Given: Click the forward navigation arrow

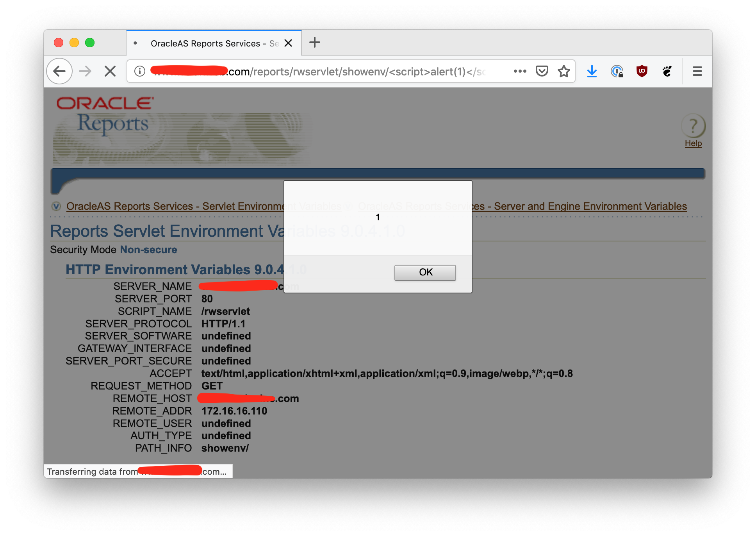Looking at the screenshot, I should click(x=85, y=71).
